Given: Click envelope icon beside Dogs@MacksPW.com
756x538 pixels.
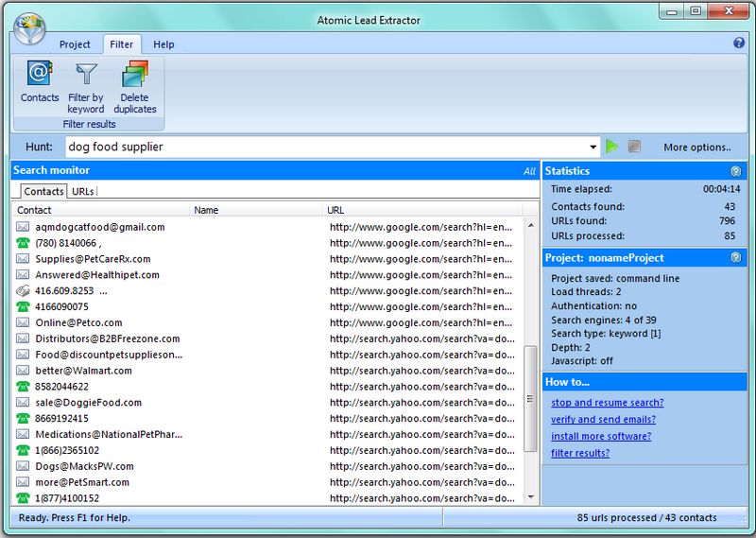Looking at the screenshot, I should (23, 466).
